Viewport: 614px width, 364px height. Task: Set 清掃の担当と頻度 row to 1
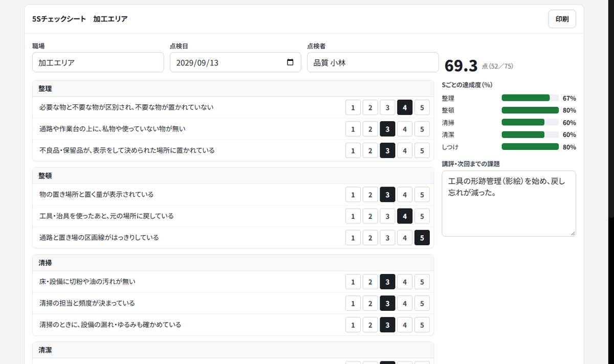click(x=353, y=303)
